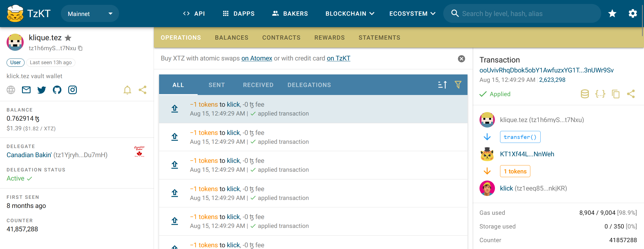
Task: Click the Gas used value 8,904 / 9,004
Action: point(597,213)
